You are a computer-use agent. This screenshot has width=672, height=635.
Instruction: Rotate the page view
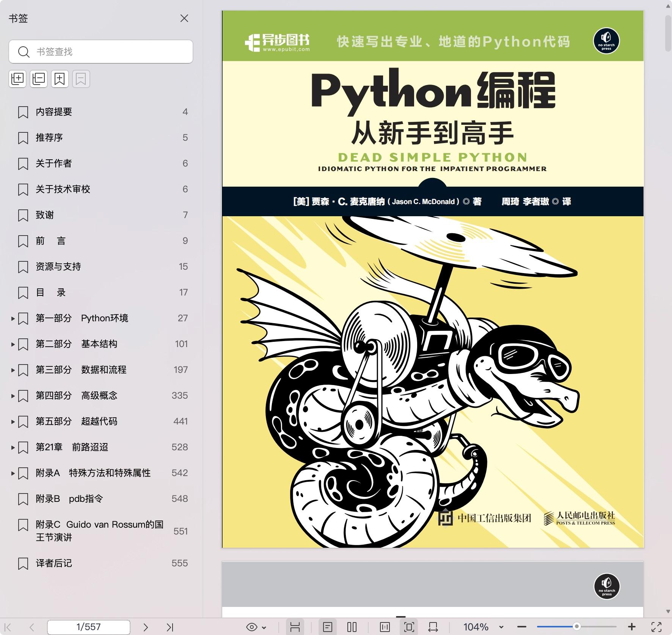(x=433, y=627)
